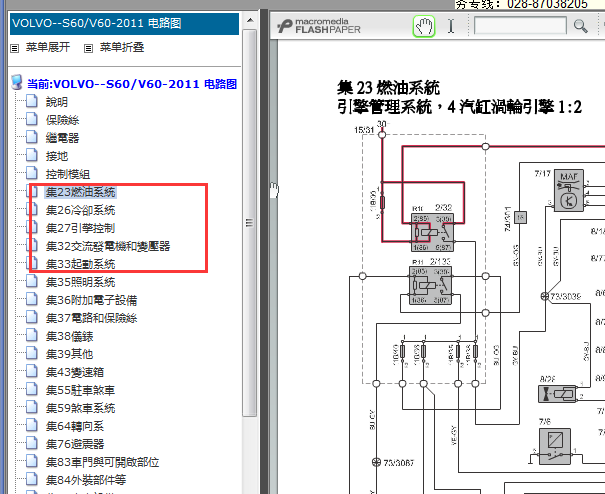The width and height of the screenshot is (605, 494).
Task: Expand all menus via 菜单展开
Action: click(x=48, y=47)
